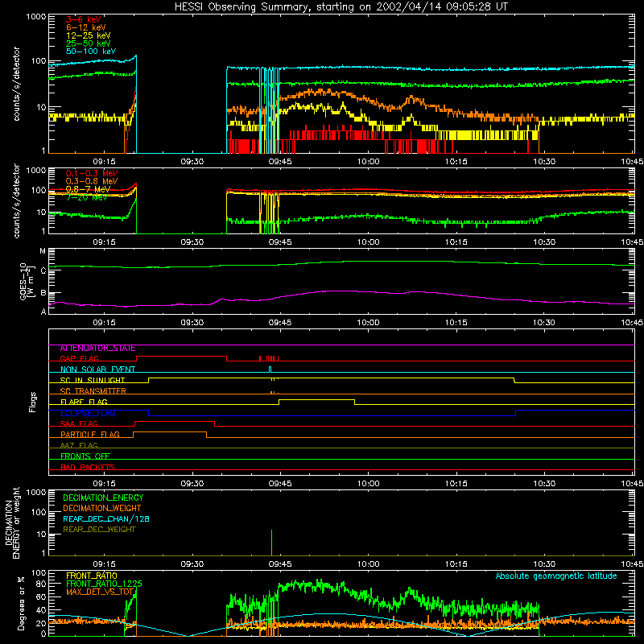644x644 pixels.
Task: Select the FRONTS_OFF flag label
Action: 85,456
